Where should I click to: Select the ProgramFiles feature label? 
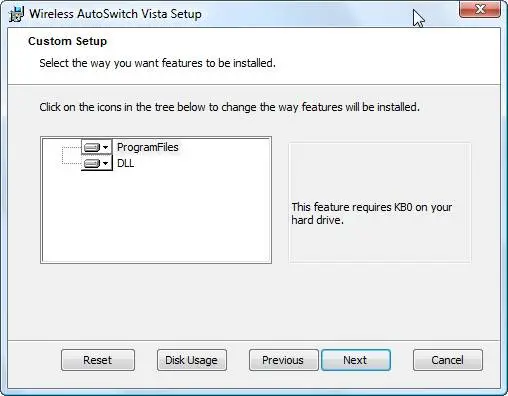click(148, 147)
